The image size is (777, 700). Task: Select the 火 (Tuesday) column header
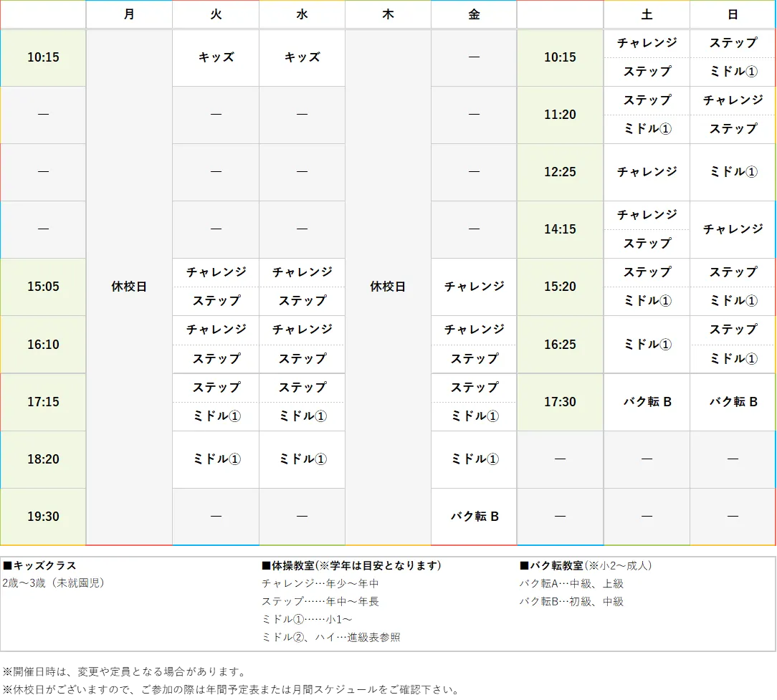click(x=215, y=14)
